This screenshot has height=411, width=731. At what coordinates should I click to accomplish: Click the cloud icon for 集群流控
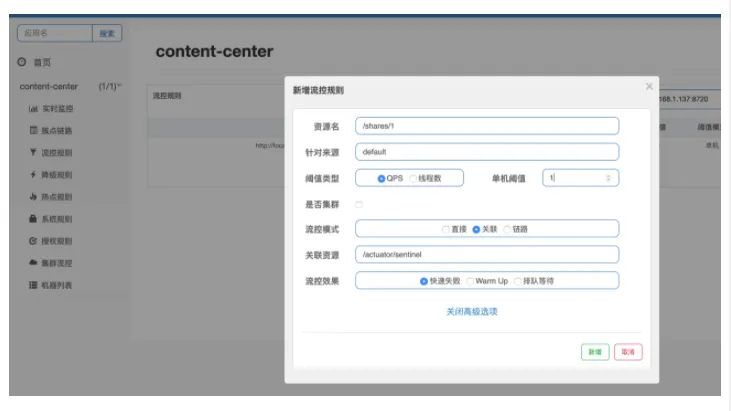(33, 263)
